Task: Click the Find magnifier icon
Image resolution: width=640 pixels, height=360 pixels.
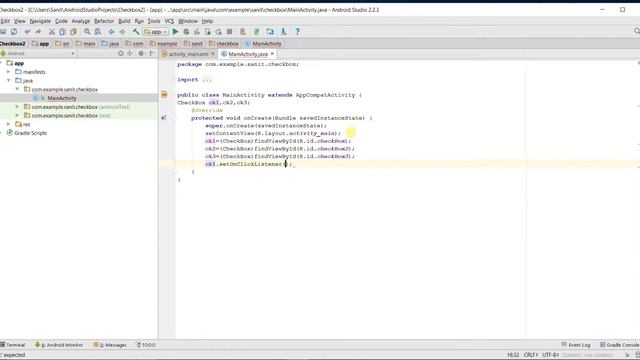Action: pyautogui.click(x=87, y=31)
